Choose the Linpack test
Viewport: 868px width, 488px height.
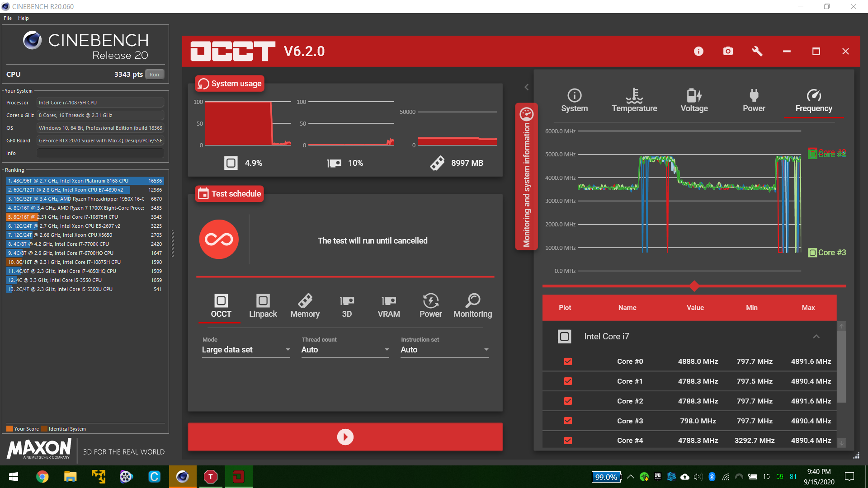click(x=263, y=306)
